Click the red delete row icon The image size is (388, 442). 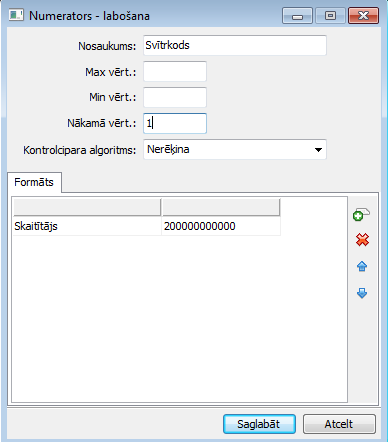tap(362, 240)
